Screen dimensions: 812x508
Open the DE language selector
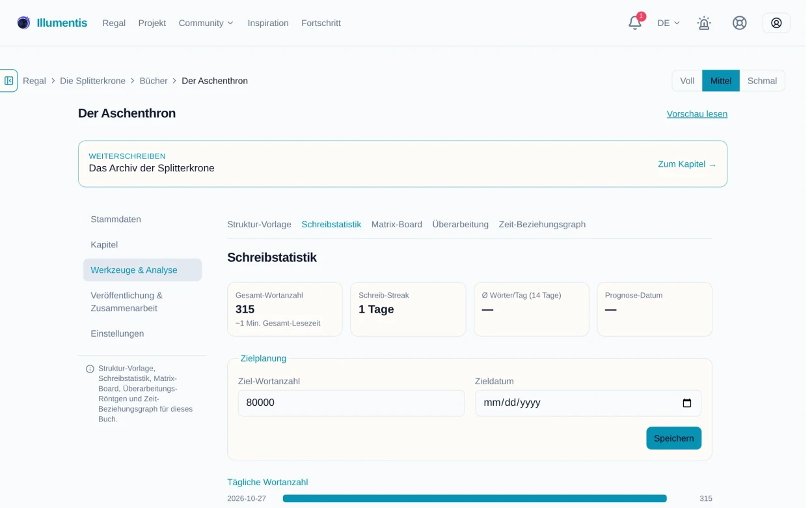668,23
